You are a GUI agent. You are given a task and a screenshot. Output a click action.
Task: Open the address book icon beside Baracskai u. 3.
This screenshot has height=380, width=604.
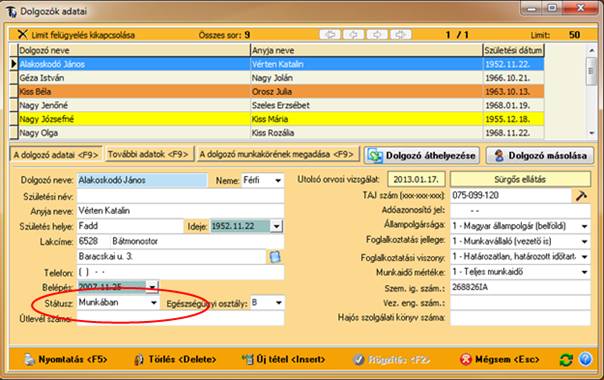tap(275, 257)
